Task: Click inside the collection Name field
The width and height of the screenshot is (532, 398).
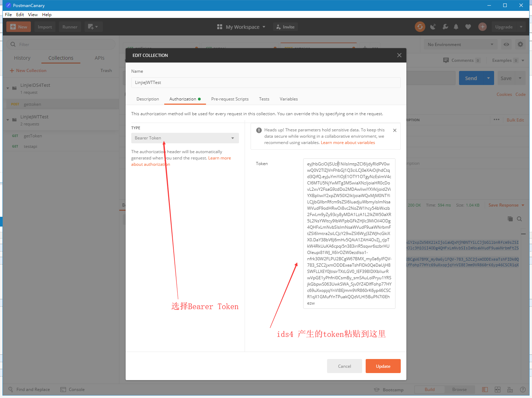Action: click(266, 82)
